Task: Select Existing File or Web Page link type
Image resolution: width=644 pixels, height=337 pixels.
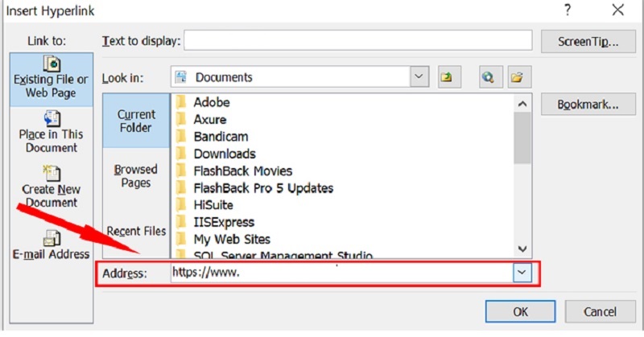Action: click(52, 79)
